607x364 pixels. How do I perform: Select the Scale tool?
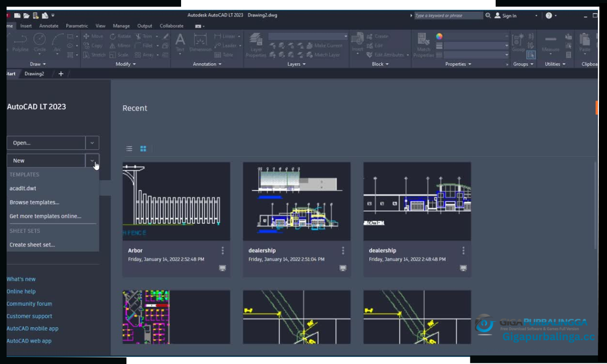pyautogui.click(x=119, y=55)
